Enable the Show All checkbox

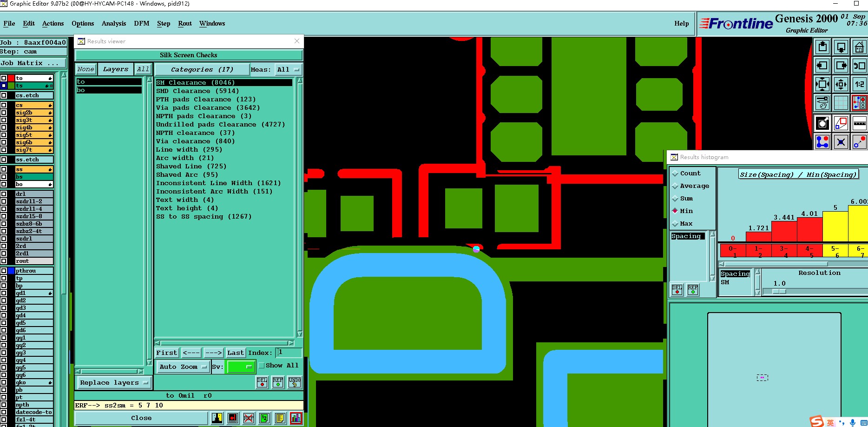point(261,366)
